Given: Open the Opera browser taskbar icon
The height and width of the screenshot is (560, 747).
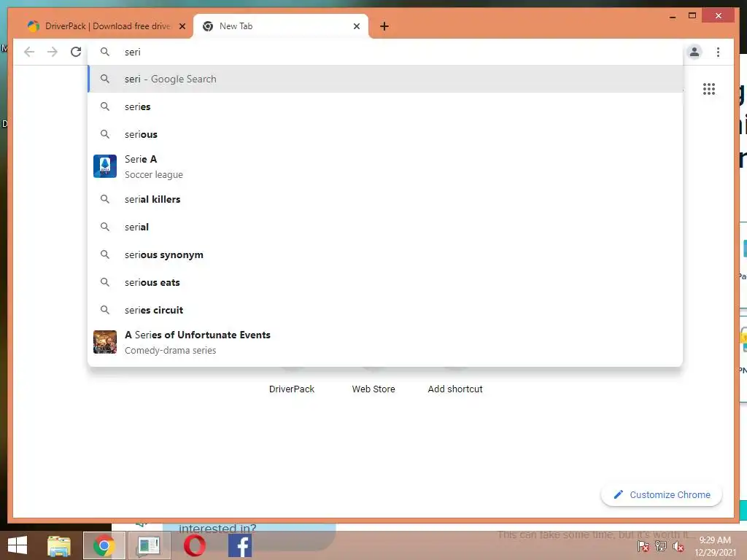Looking at the screenshot, I should pyautogui.click(x=194, y=545).
